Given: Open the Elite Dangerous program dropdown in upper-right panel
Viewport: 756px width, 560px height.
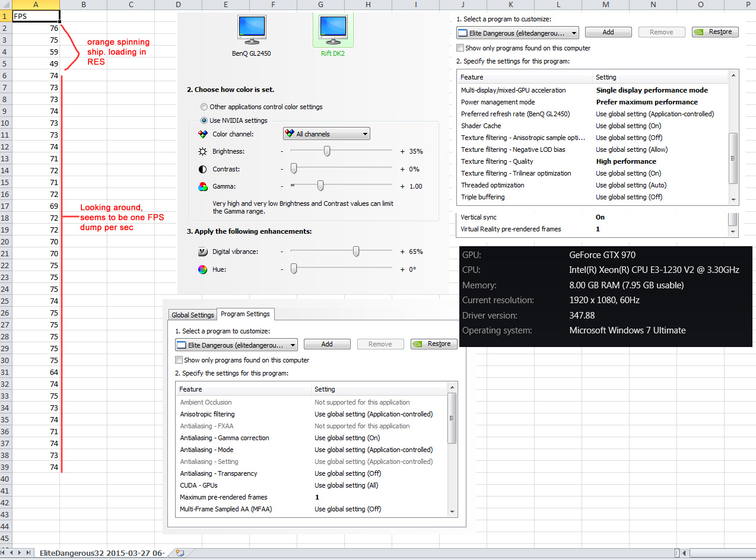Looking at the screenshot, I should pyautogui.click(x=517, y=33).
